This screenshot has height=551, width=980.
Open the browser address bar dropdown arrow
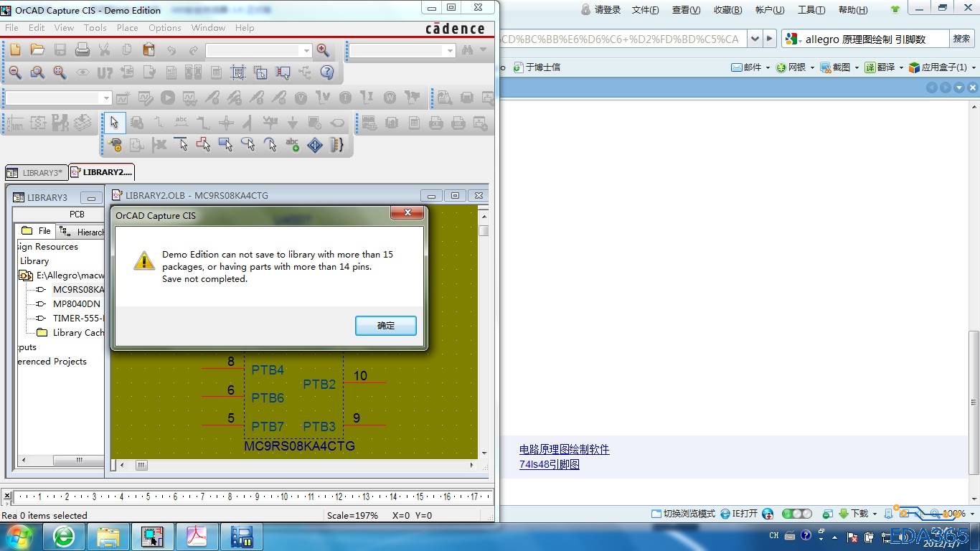pyautogui.click(x=755, y=39)
